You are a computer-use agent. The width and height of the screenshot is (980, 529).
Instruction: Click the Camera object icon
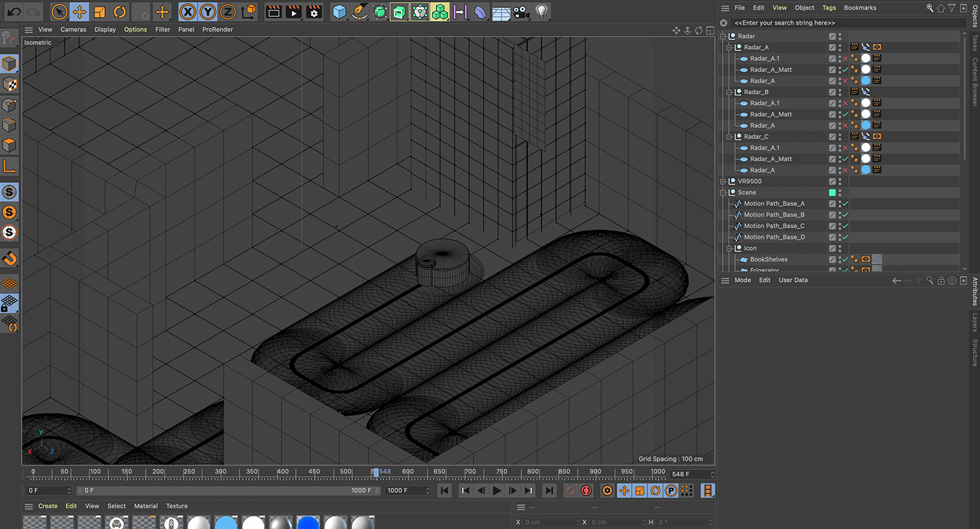[x=521, y=12]
